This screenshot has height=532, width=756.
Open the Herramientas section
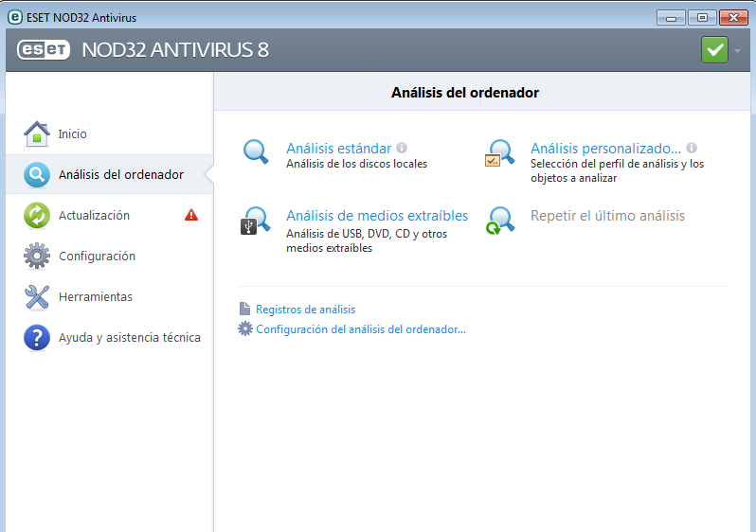point(96,297)
